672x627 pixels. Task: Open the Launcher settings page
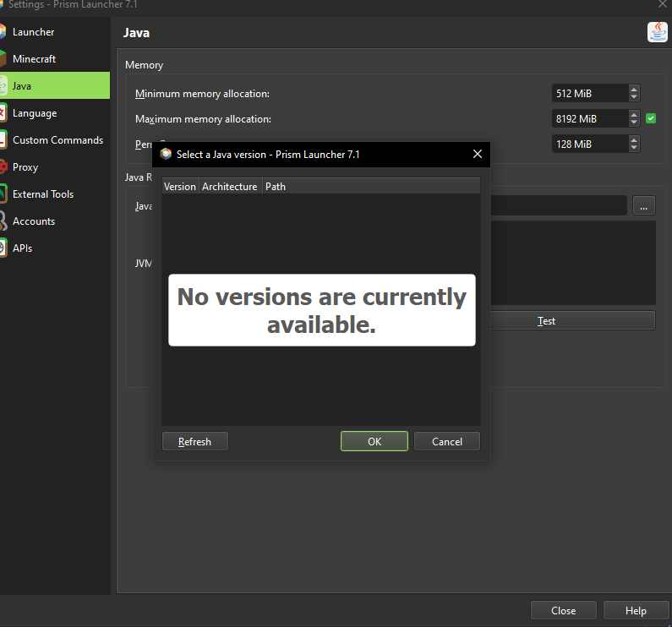[54, 32]
